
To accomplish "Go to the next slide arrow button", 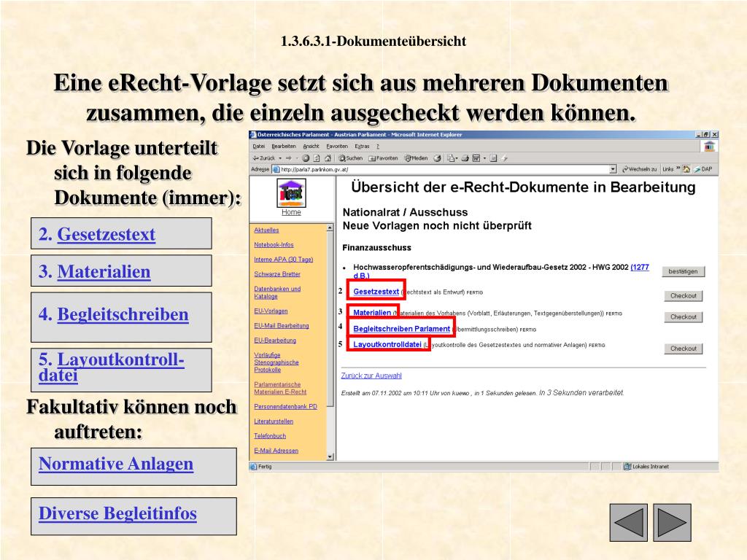I will tap(672, 522).
